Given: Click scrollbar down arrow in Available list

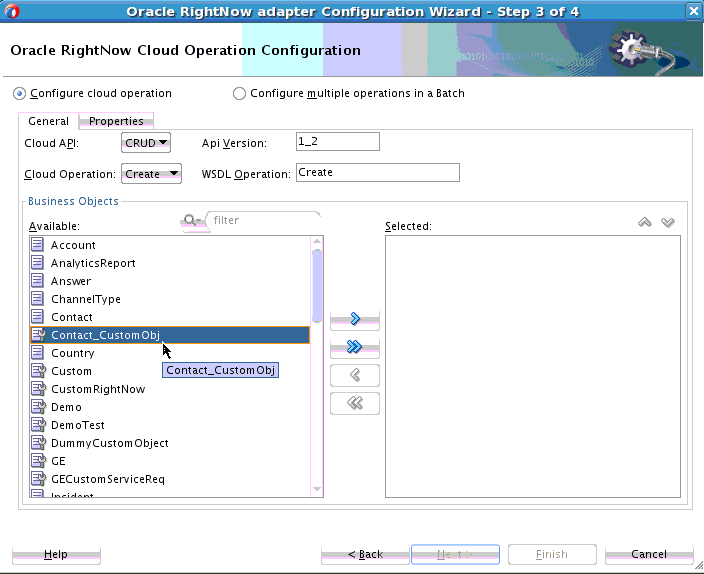Looking at the screenshot, I should tap(317, 489).
